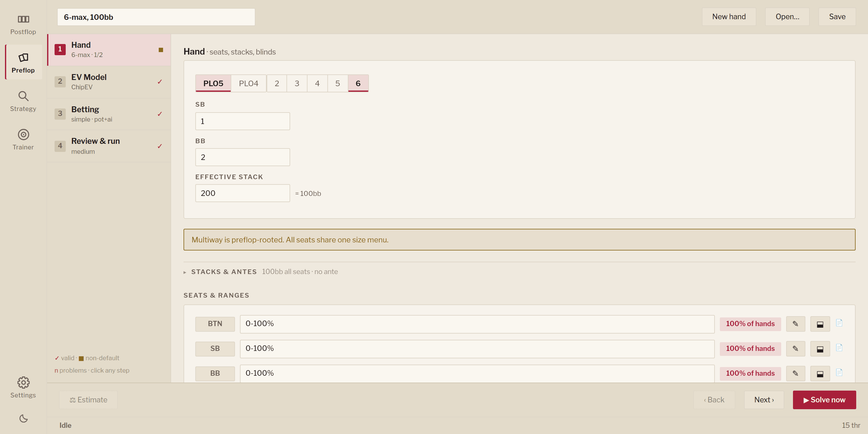Set player count to 5
Image resolution: width=868 pixels, height=434 pixels.
point(338,83)
